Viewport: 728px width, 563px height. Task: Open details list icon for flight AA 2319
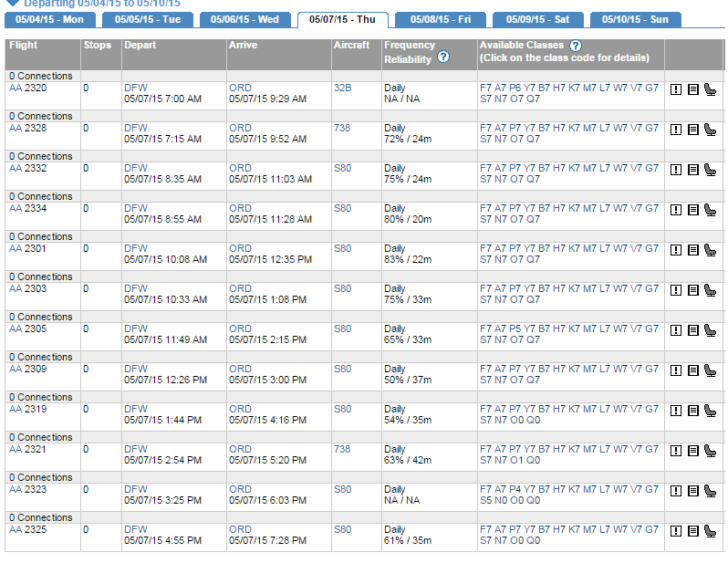(693, 411)
